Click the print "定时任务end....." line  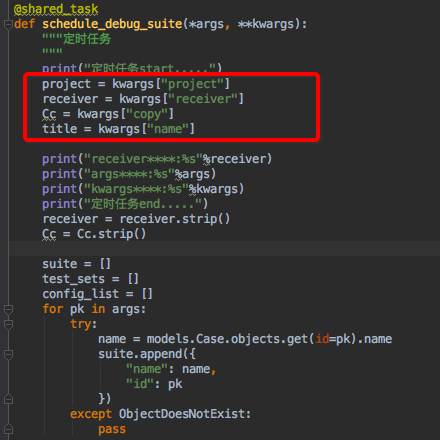pos(125,204)
